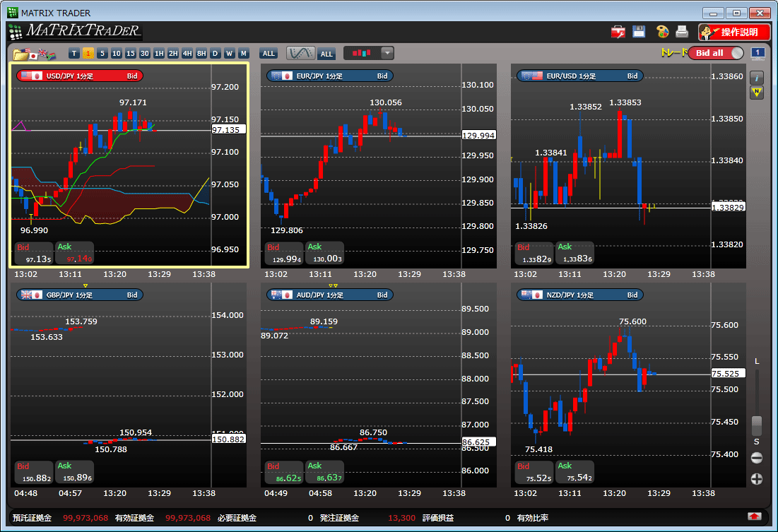Select the GBP/JPY 1分足 chart header
Viewport: 778px width, 532px height.
(x=80, y=295)
